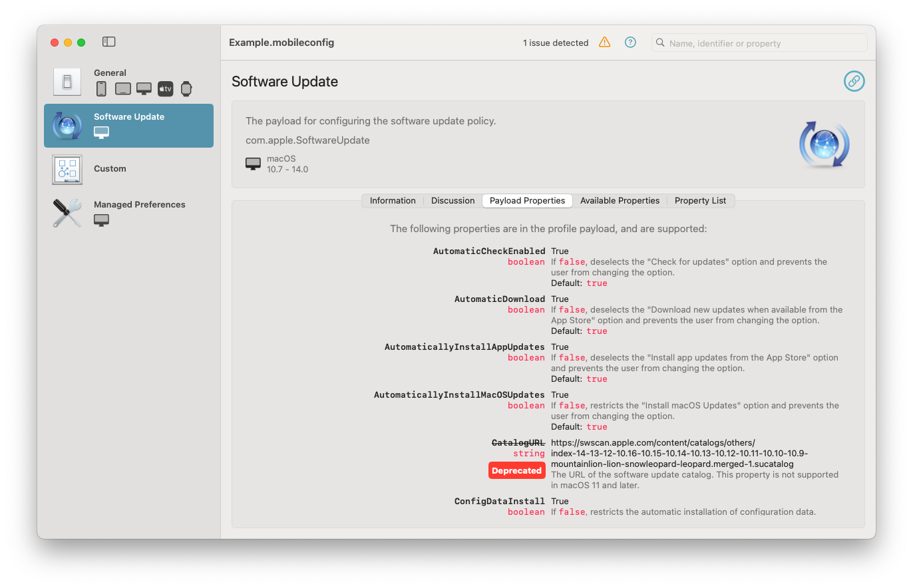Click the Mac icon under Software Update sidebar item
913x588 pixels.
coord(101,132)
